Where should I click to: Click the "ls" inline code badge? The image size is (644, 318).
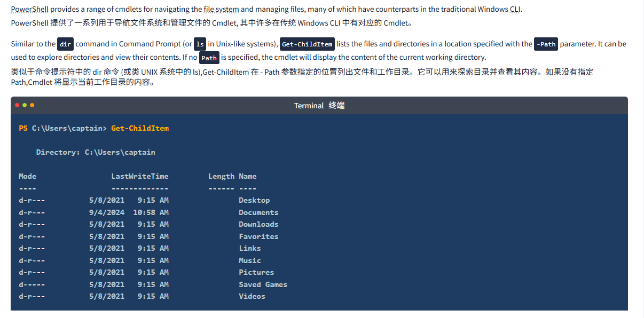(x=200, y=44)
